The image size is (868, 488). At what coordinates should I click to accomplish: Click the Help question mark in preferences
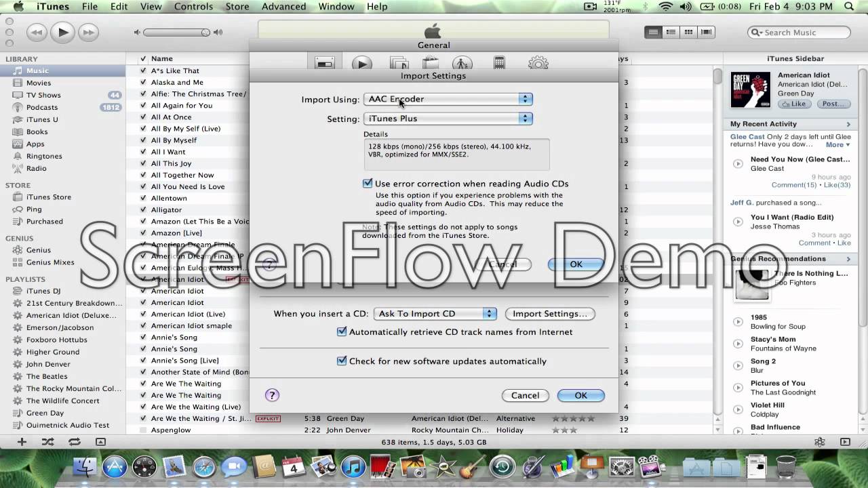coord(272,395)
